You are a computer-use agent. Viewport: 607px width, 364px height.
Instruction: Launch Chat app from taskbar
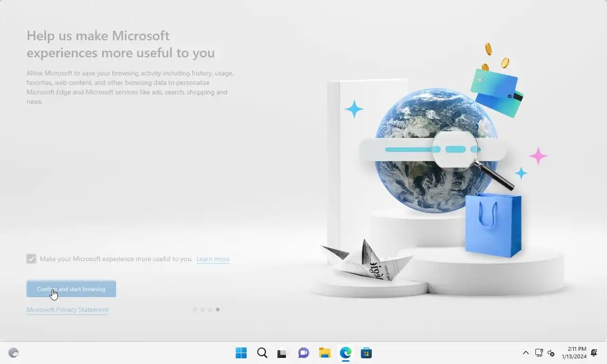pyautogui.click(x=303, y=353)
